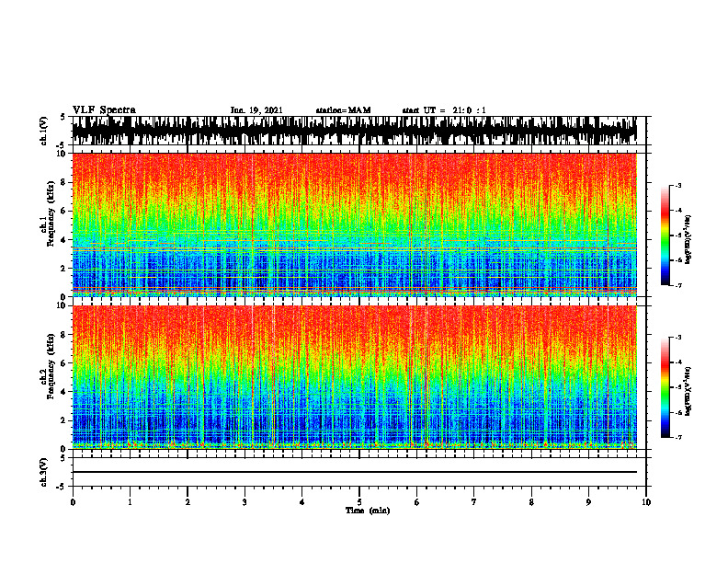Click the "-7" label on ch.1 colorbar

click(678, 285)
